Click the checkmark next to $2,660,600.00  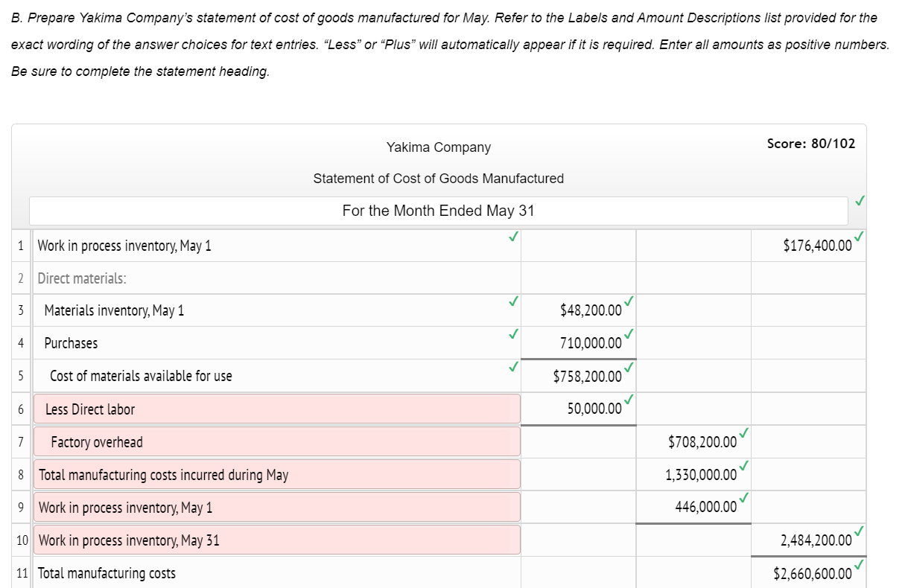(x=858, y=564)
